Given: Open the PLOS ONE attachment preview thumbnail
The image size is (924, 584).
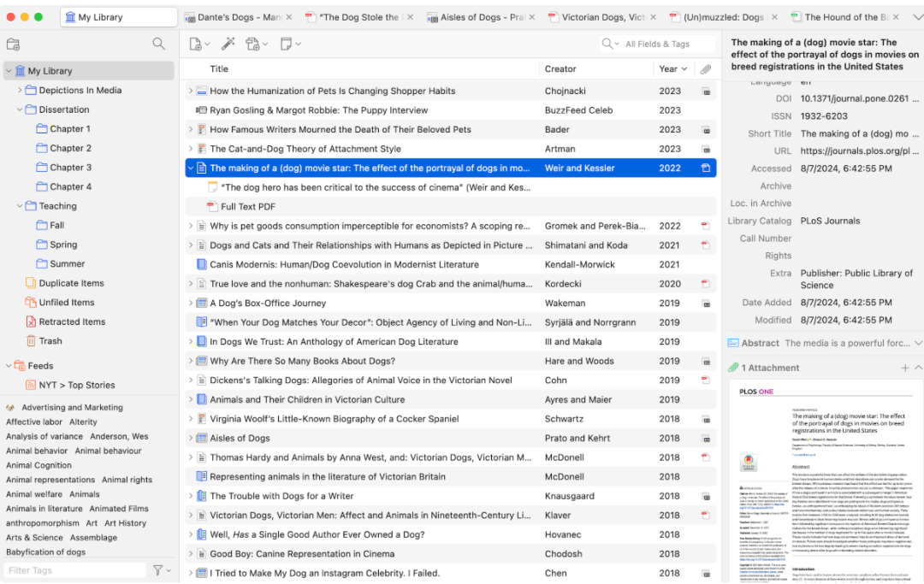Looking at the screenshot, I should point(823,483).
